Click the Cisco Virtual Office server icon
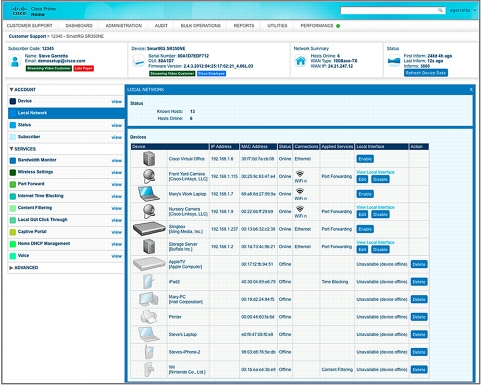Screen dimensions: 482x387 pos(149,159)
